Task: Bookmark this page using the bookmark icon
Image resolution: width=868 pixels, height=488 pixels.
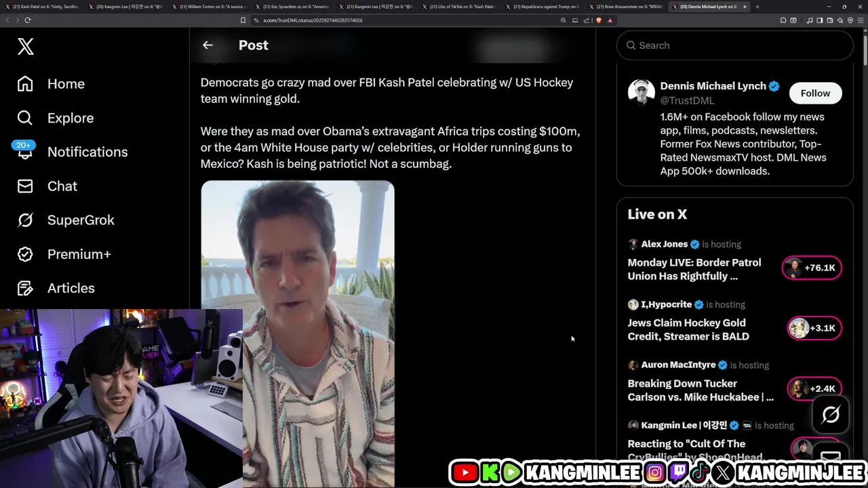Action: [243, 20]
